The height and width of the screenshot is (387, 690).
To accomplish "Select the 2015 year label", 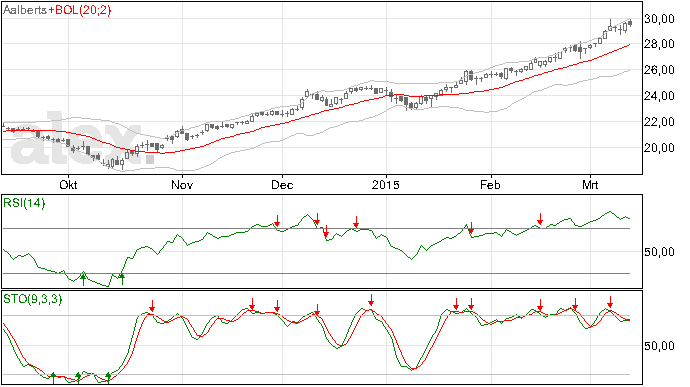I will pyautogui.click(x=385, y=184).
